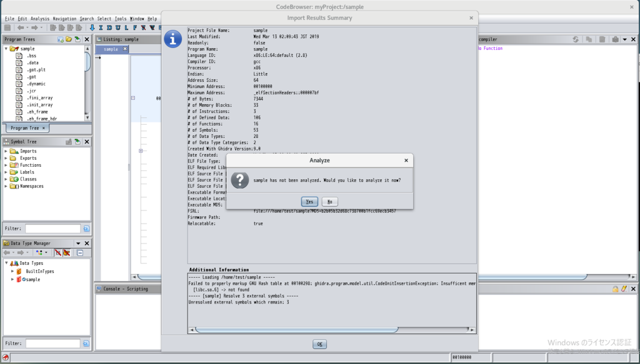Select the .got.plt section
Screen dimensions: 640x364
tap(36, 70)
